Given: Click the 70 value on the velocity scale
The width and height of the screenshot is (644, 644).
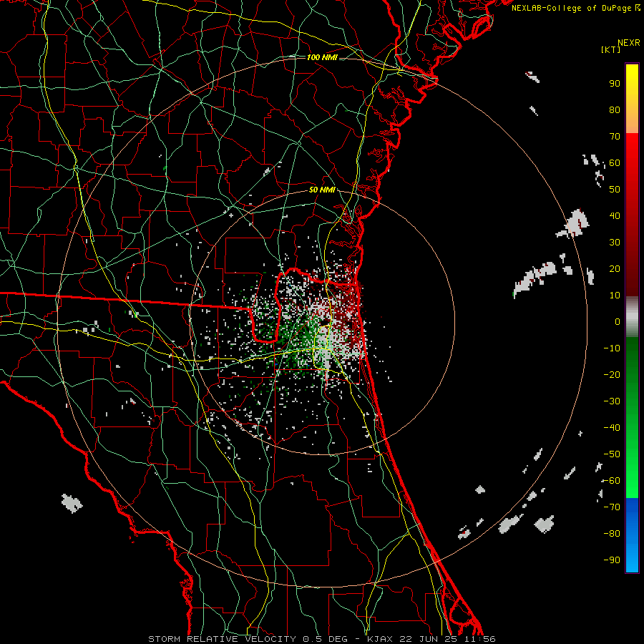Looking at the screenshot, I should coord(615,137).
